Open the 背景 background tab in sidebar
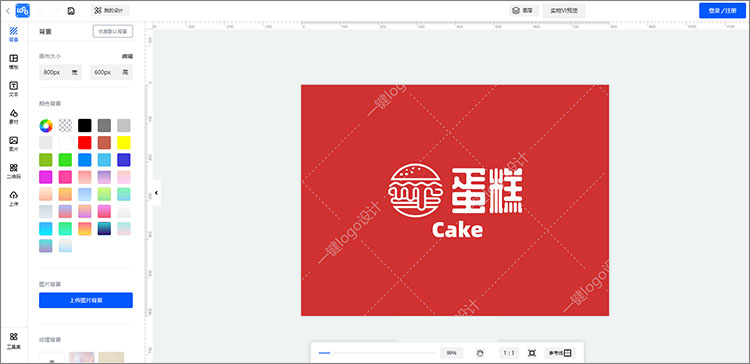The image size is (750, 364). coord(14,33)
